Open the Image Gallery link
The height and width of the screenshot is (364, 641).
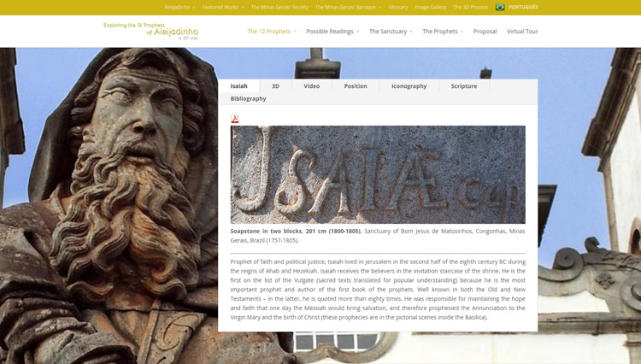[x=431, y=8]
